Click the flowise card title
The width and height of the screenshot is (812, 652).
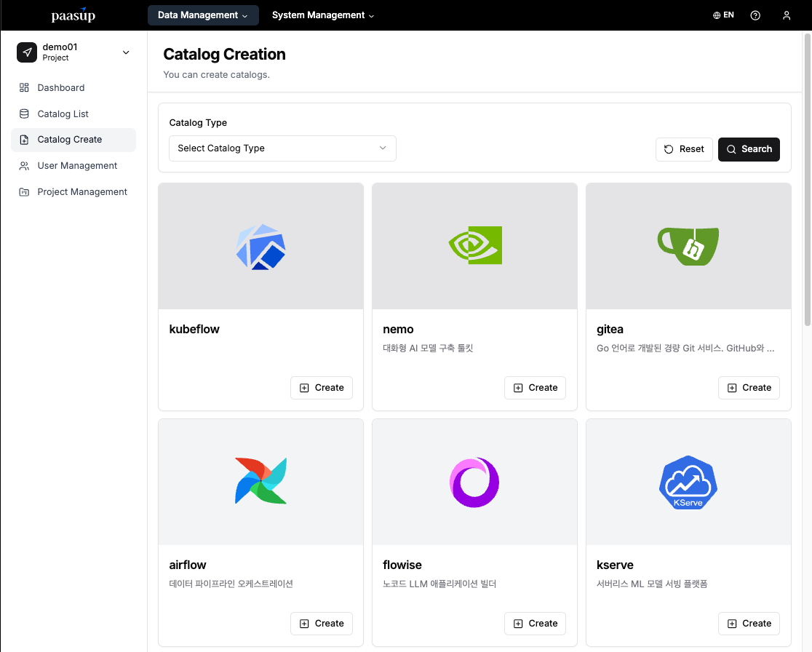click(402, 565)
